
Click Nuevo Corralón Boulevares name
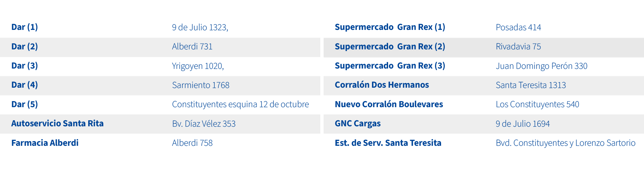389,104
